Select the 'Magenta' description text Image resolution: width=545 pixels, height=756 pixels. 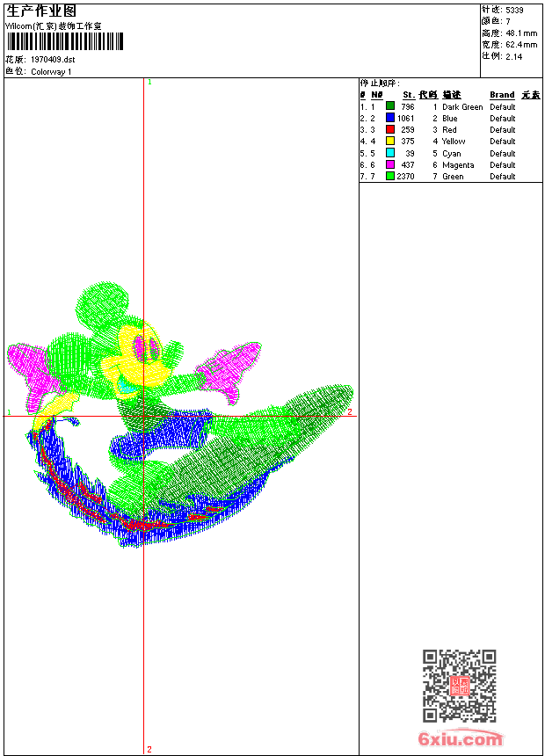coord(458,165)
